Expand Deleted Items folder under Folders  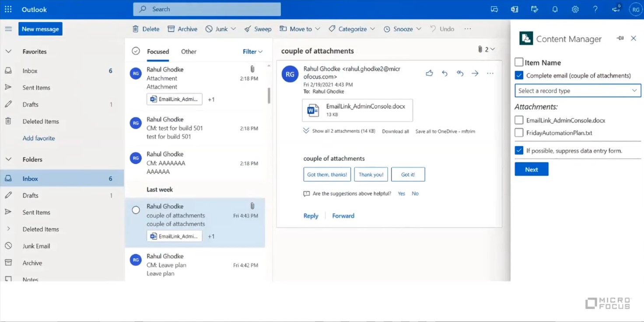coord(8,229)
